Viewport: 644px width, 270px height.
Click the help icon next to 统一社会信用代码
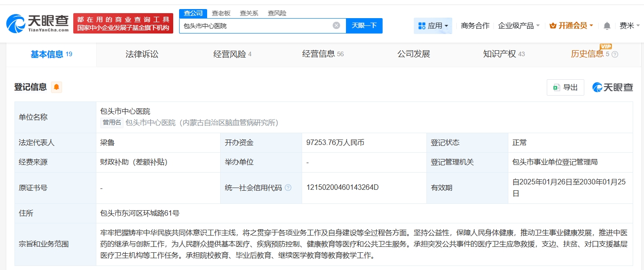pyautogui.click(x=288, y=188)
